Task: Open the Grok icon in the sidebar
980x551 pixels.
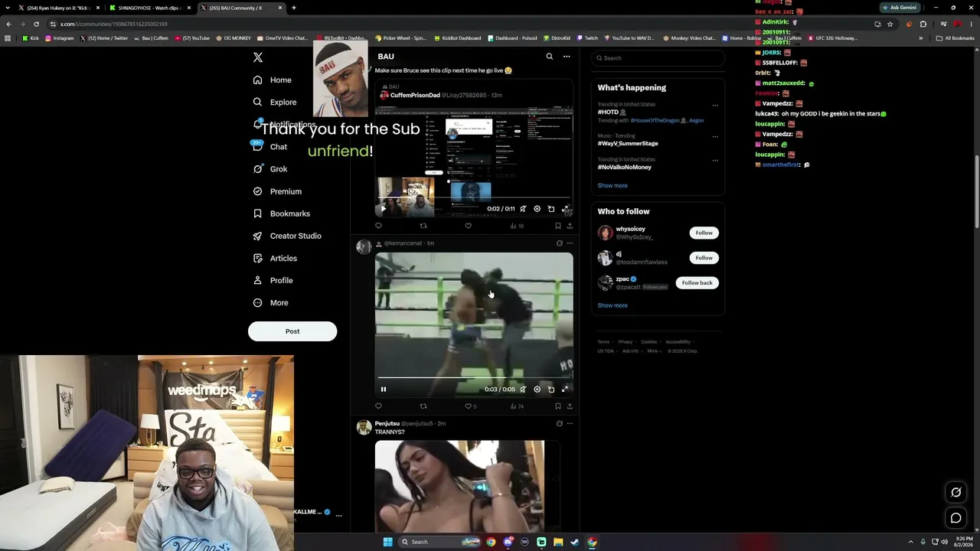Action: click(258, 169)
